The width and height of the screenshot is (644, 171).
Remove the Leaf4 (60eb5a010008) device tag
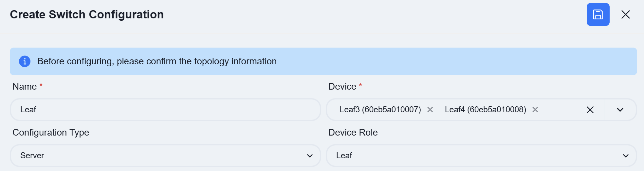(x=535, y=110)
